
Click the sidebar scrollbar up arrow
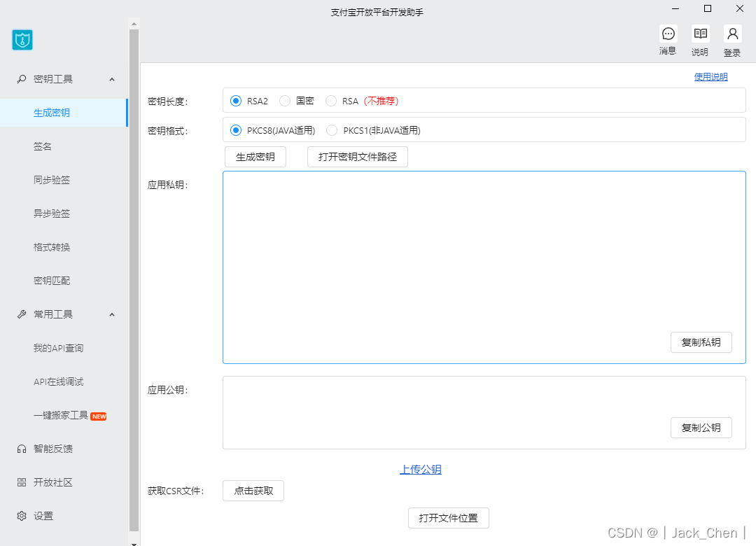pyautogui.click(x=134, y=24)
